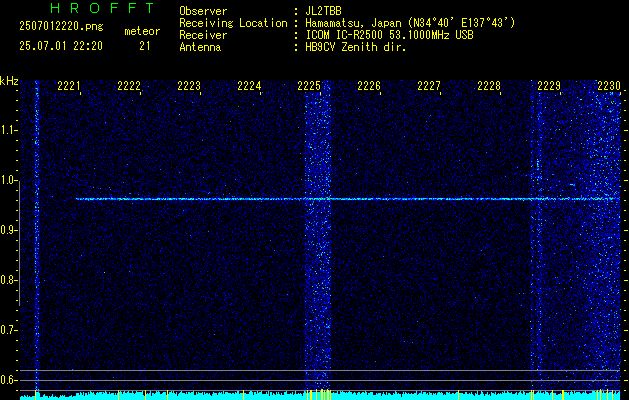Click the 2224 time marker

click(x=249, y=85)
